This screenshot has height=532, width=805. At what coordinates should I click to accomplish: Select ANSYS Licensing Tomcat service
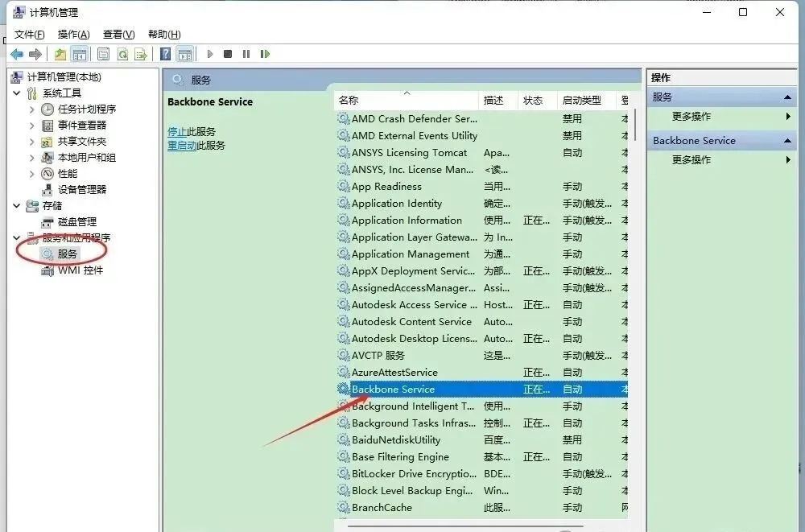point(481,152)
